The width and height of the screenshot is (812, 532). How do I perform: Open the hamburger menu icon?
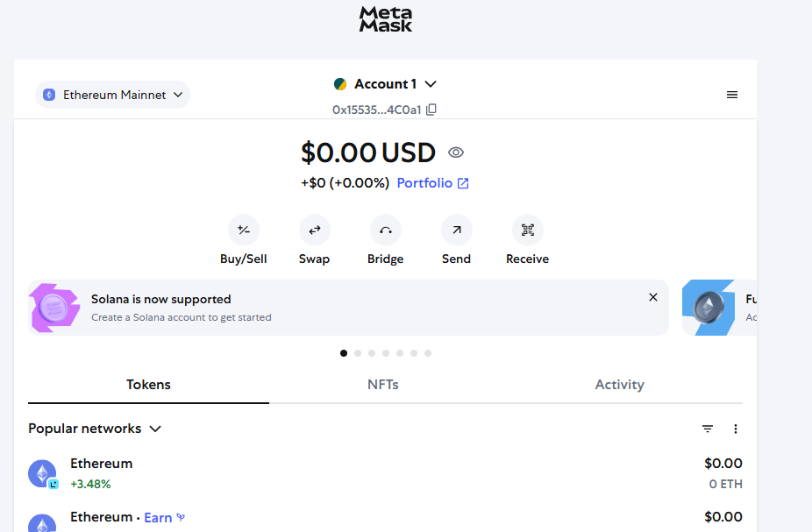[731, 95]
